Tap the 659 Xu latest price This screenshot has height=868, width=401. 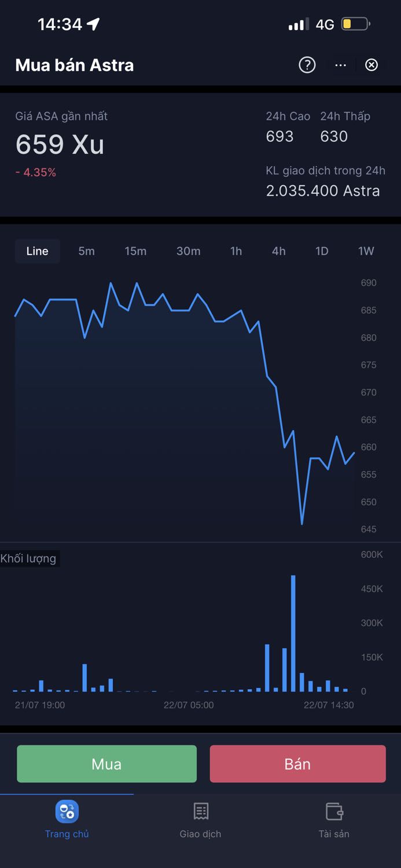(60, 144)
